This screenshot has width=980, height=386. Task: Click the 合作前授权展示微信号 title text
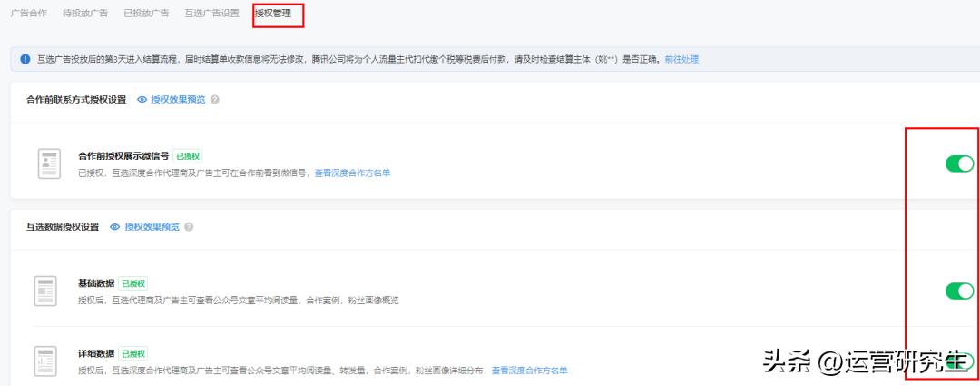click(x=123, y=156)
